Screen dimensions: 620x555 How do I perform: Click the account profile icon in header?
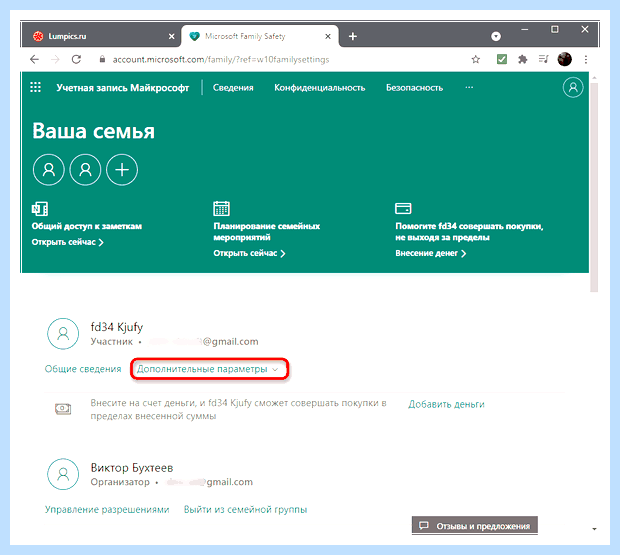coord(573,87)
